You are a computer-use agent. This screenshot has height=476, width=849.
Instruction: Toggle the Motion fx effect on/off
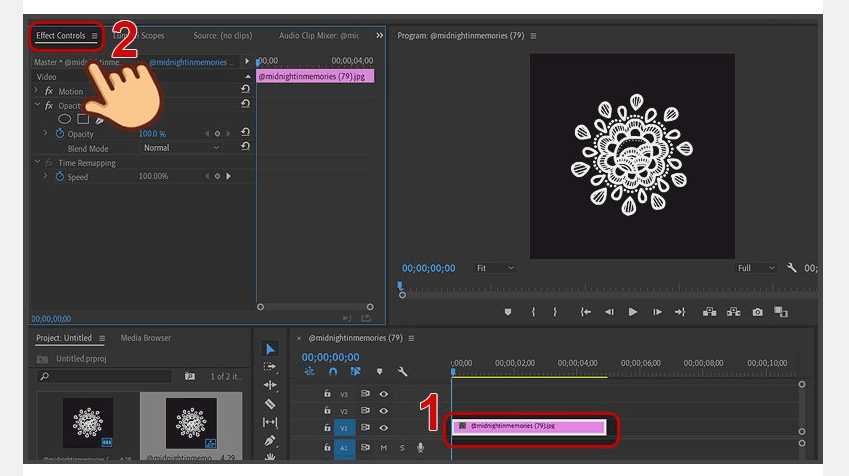(49, 91)
